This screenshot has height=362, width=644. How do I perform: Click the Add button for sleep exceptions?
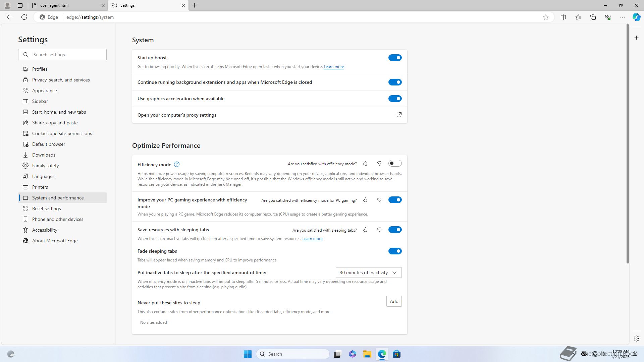(394, 301)
